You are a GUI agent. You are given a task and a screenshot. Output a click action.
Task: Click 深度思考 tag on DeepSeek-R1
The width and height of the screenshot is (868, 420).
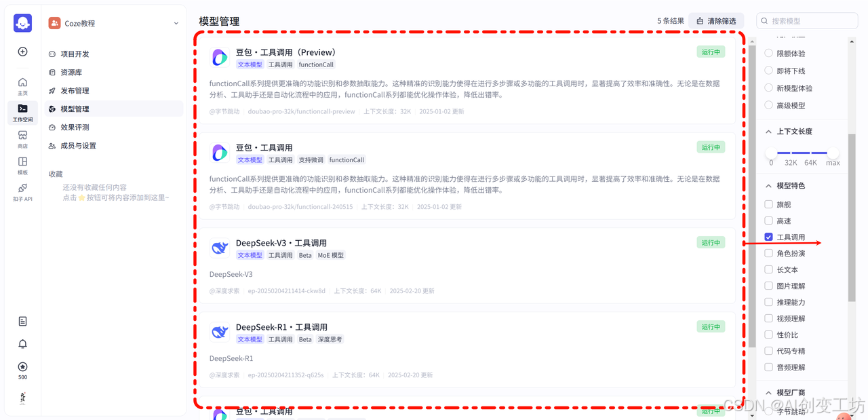pos(330,339)
